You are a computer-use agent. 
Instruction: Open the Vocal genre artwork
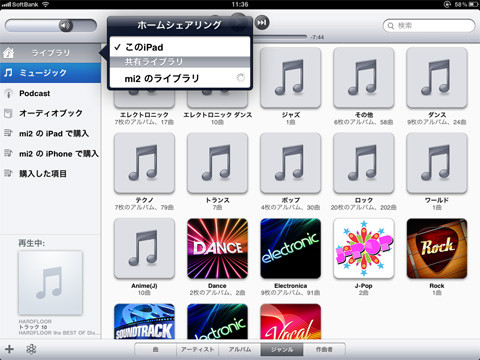pyautogui.click(x=290, y=321)
